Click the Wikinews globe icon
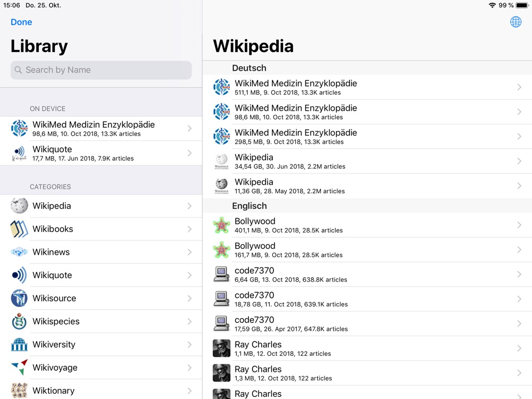This screenshot has width=532, height=399. pyautogui.click(x=19, y=252)
